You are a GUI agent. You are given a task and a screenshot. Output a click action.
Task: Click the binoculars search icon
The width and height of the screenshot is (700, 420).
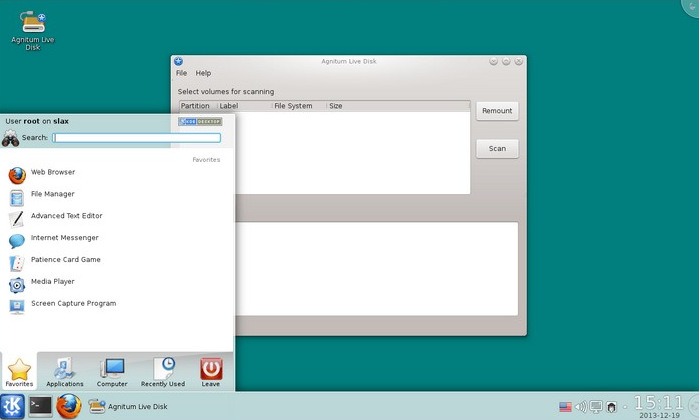click(x=10, y=138)
